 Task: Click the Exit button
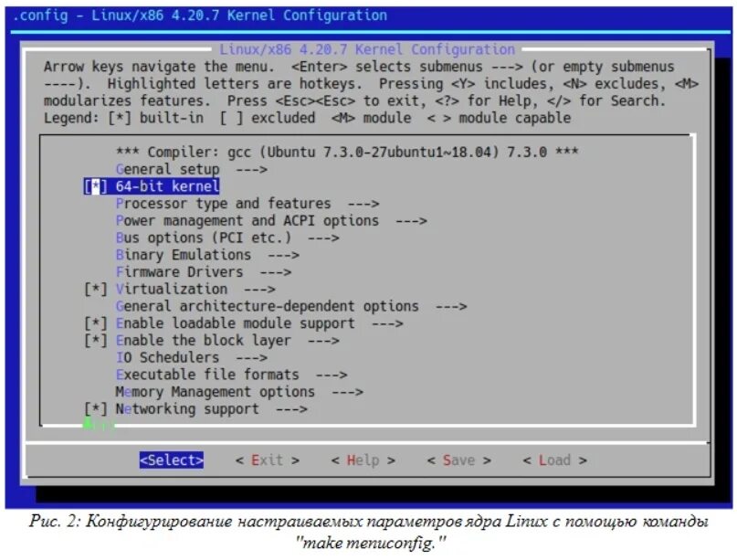pyautogui.click(x=267, y=460)
